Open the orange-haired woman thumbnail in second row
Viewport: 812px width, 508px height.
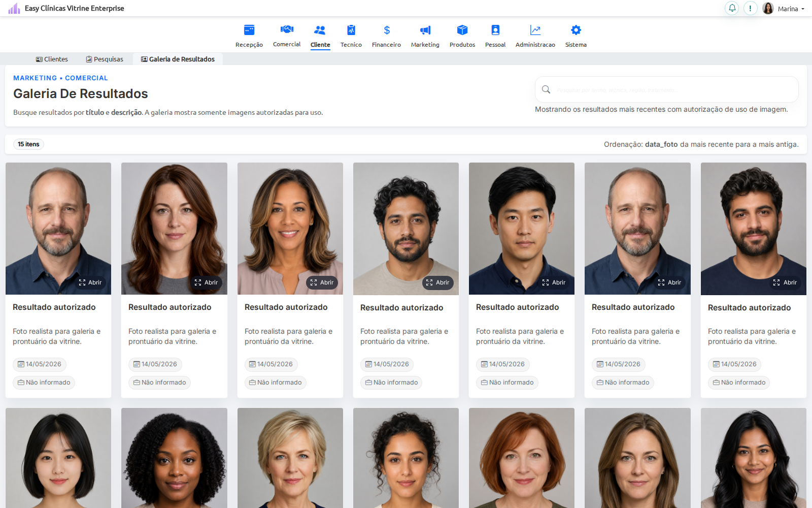tap(522, 458)
